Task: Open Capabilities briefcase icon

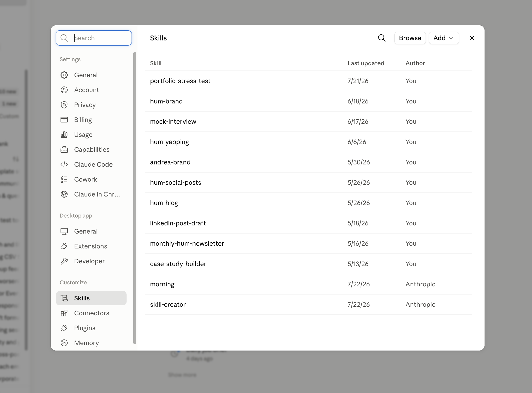Action: [64, 150]
